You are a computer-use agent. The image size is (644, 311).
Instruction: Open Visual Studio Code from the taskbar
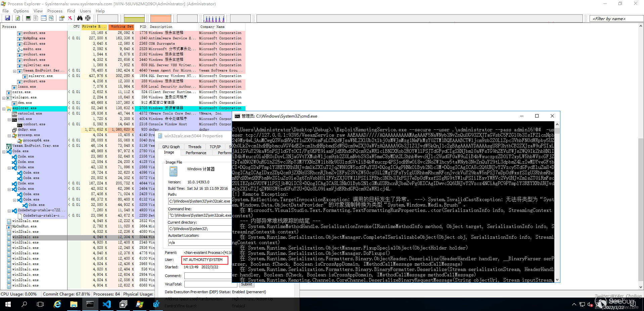pos(107,304)
